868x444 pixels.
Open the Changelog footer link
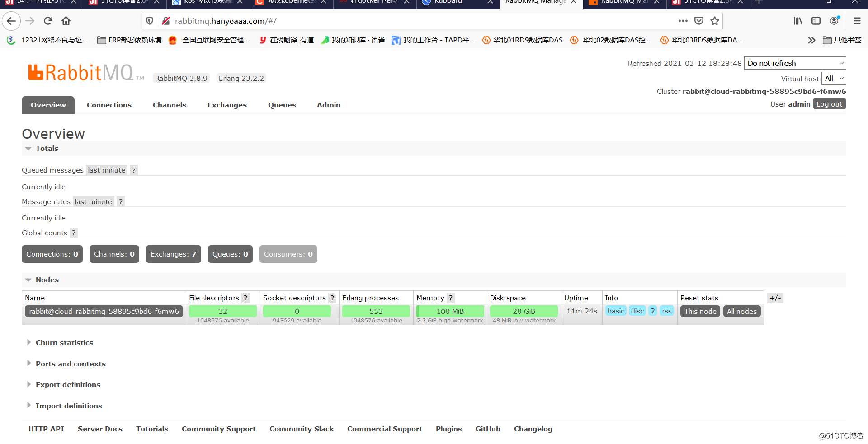[x=533, y=429]
